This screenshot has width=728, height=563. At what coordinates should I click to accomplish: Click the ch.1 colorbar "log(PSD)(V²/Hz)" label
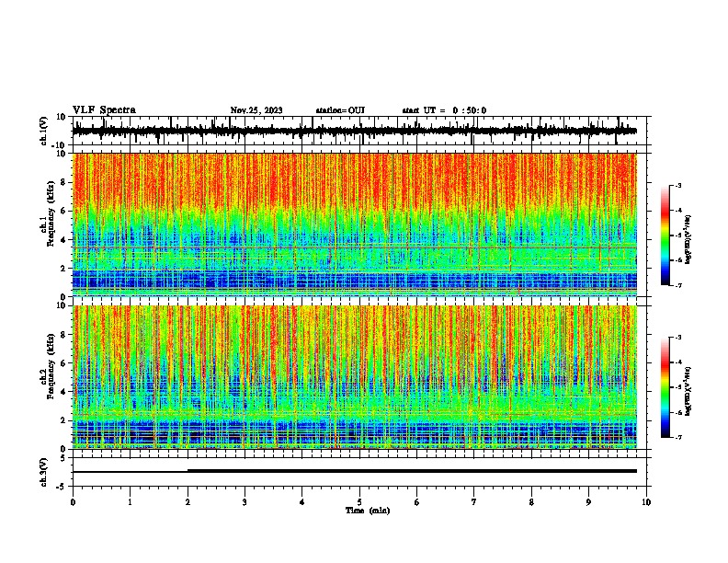coord(688,240)
